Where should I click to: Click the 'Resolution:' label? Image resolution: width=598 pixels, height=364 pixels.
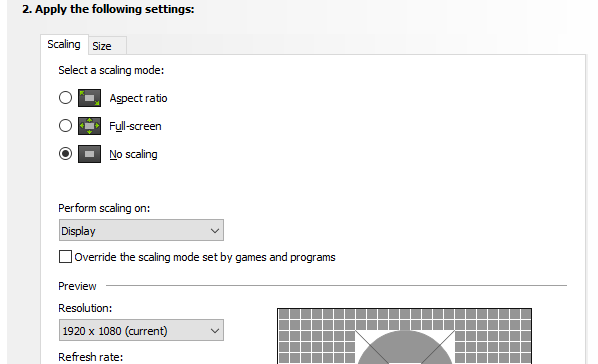(x=85, y=308)
